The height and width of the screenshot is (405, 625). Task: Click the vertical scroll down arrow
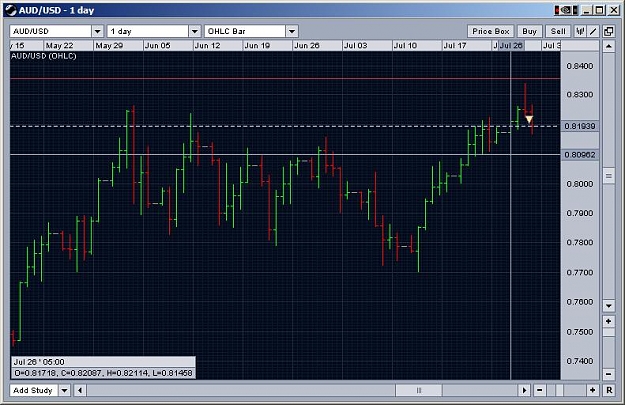(x=608, y=306)
